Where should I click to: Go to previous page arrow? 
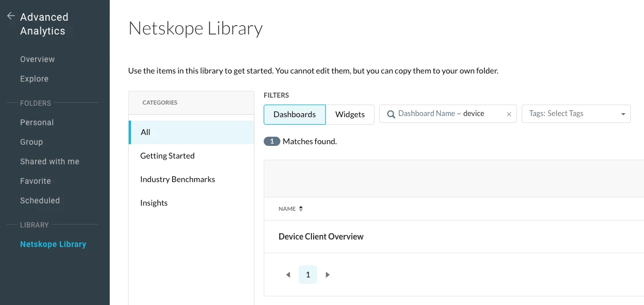[288, 275]
